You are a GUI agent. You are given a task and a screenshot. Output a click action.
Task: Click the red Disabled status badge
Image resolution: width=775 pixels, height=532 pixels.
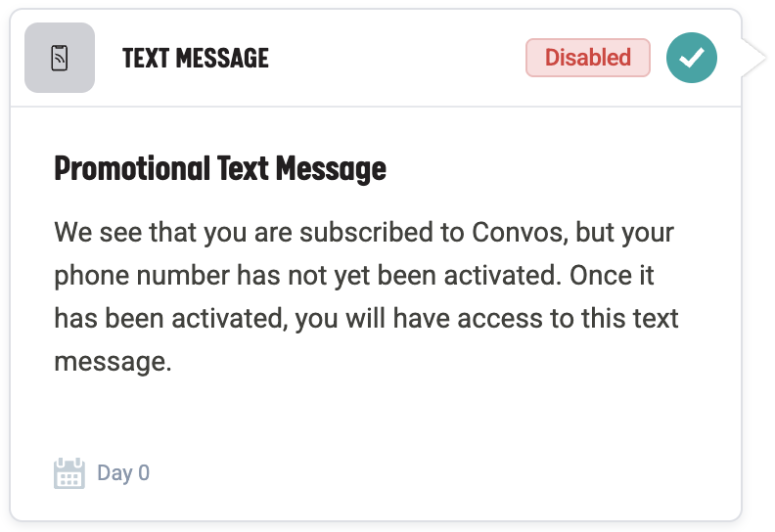[x=587, y=58]
